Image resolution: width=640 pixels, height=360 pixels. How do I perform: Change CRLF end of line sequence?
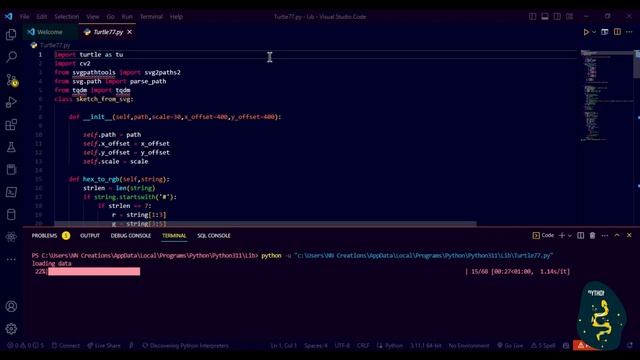coord(363,346)
